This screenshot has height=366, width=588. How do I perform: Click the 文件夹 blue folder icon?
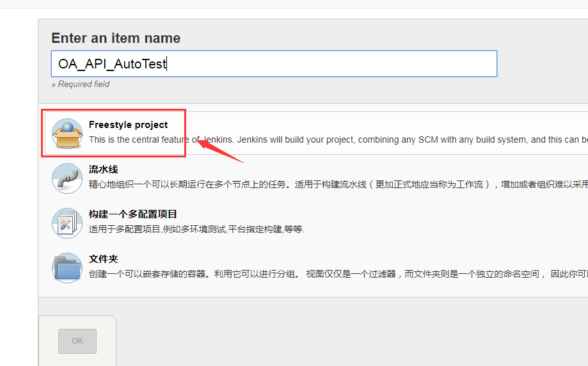(67, 267)
